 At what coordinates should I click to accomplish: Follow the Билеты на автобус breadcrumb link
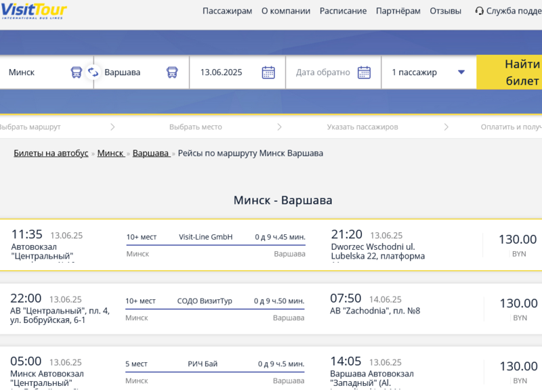coord(51,153)
